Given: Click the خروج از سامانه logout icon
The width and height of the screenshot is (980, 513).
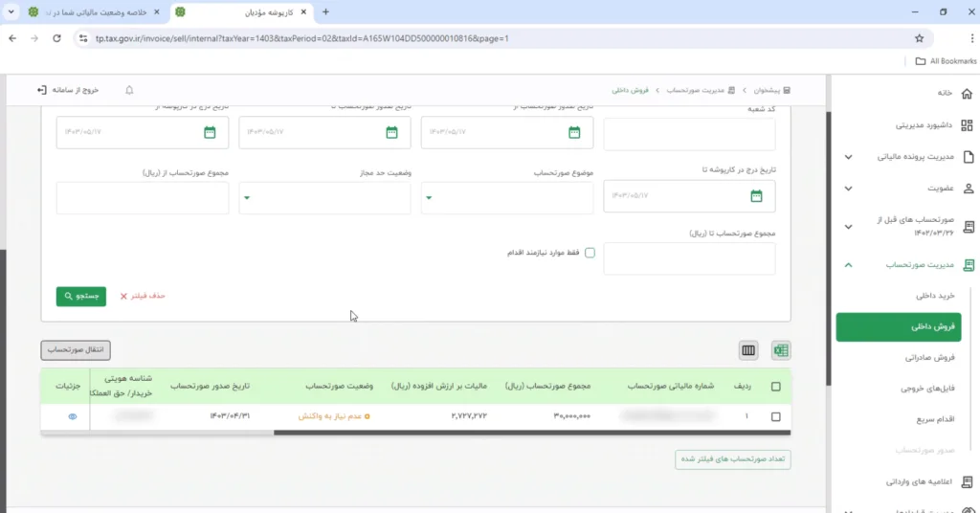Looking at the screenshot, I should coord(41,90).
